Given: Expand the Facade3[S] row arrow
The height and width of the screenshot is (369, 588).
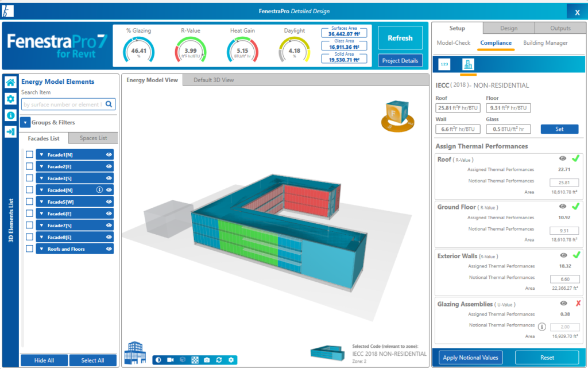Looking at the screenshot, I should 41,178.
